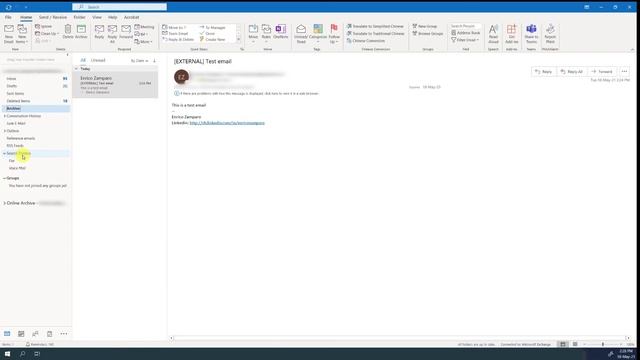Image resolution: width=640 pixels, height=360 pixels.
Task: Open the Clean Up dropdown
Action: click(x=47, y=33)
